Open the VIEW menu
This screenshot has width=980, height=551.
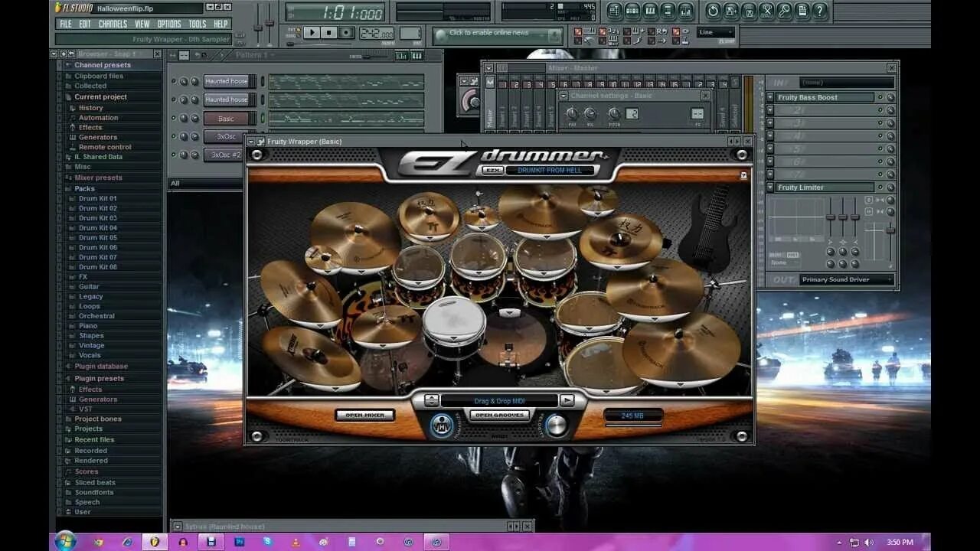pos(142,24)
